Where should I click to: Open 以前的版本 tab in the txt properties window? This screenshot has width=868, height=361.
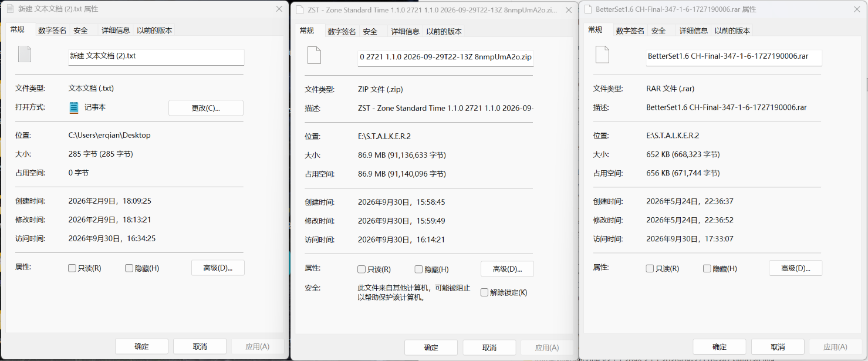(x=154, y=31)
